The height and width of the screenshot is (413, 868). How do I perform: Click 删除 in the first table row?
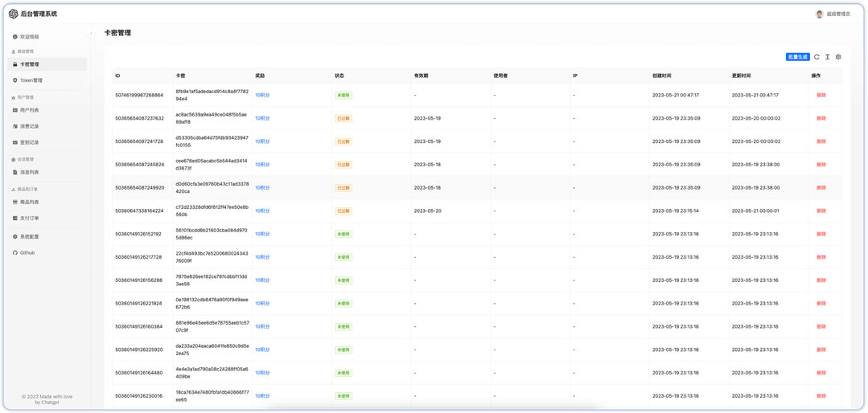821,96
